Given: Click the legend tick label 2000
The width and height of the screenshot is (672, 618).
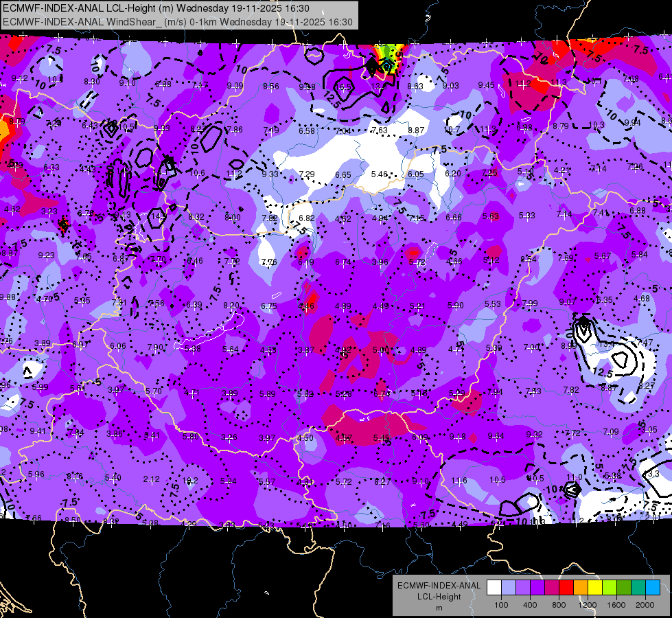Looking at the screenshot, I should tap(645, 605).
